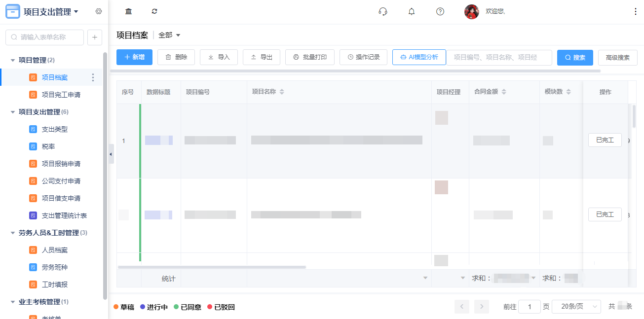The height and width of the screenshot is (319, 644).
Task: Open the 人员档案 form
Action: (x=55, y=250)
